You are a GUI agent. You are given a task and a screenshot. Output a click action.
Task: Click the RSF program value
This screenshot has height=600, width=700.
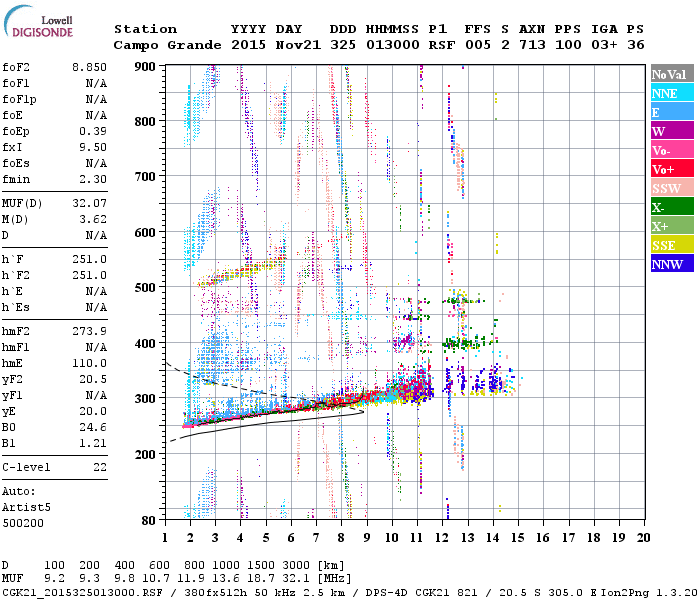[x=442, y=45]
